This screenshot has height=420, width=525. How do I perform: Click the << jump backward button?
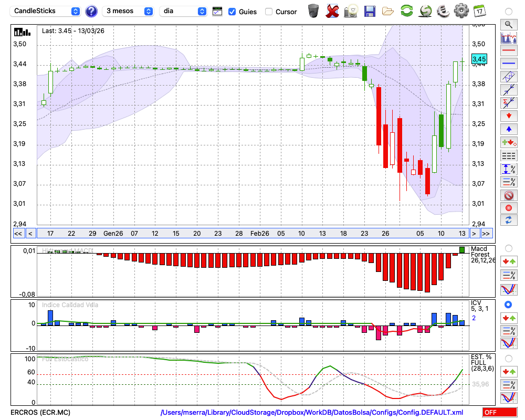(18, 234)
